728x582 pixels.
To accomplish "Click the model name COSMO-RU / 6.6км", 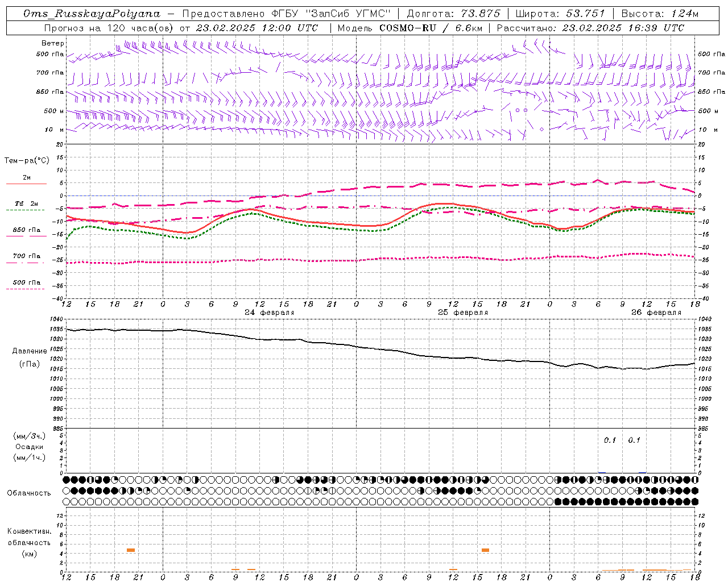I will pos(432,28).
